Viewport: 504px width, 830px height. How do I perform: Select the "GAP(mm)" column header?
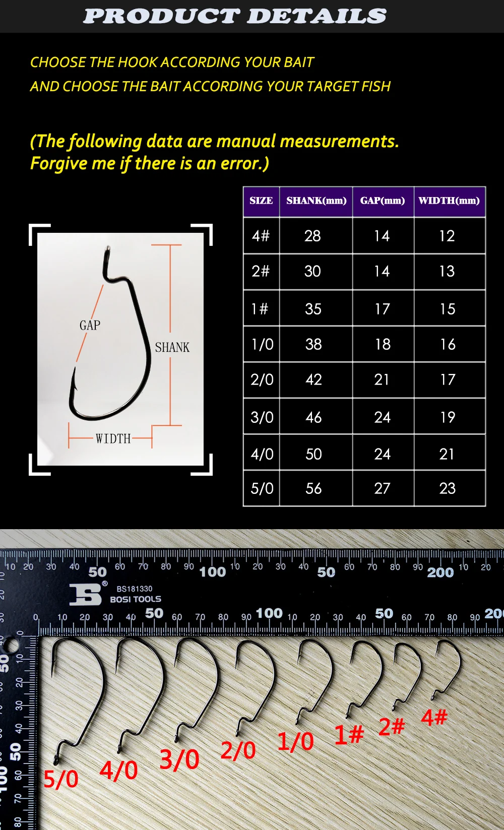point(383,201)
